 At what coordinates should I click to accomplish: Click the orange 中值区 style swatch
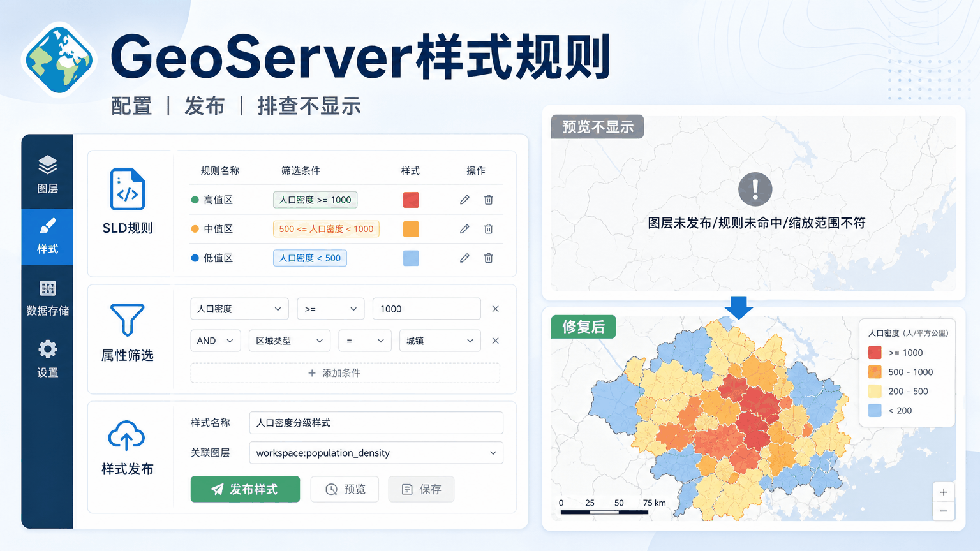click(x=411, y=229)
